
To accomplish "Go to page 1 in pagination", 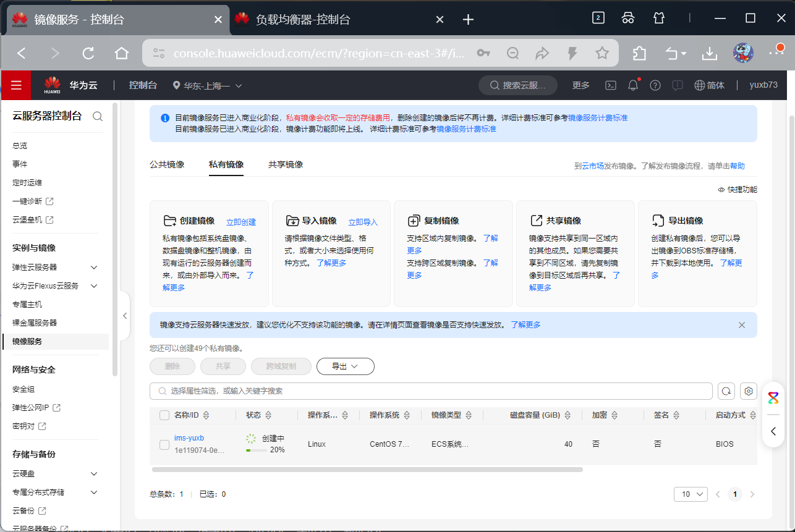I will click(x=734, y=494).
